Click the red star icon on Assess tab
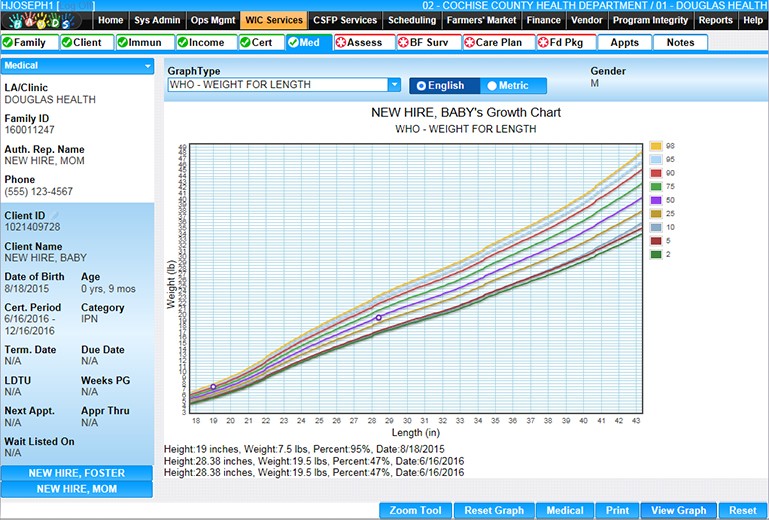 pos(341,42)
